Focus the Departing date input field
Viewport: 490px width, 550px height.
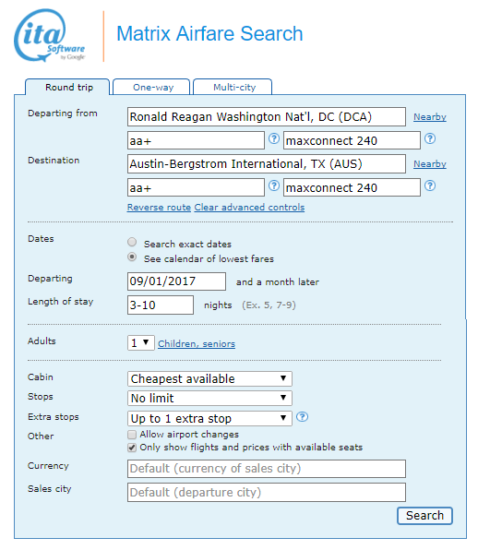(176, 281)
